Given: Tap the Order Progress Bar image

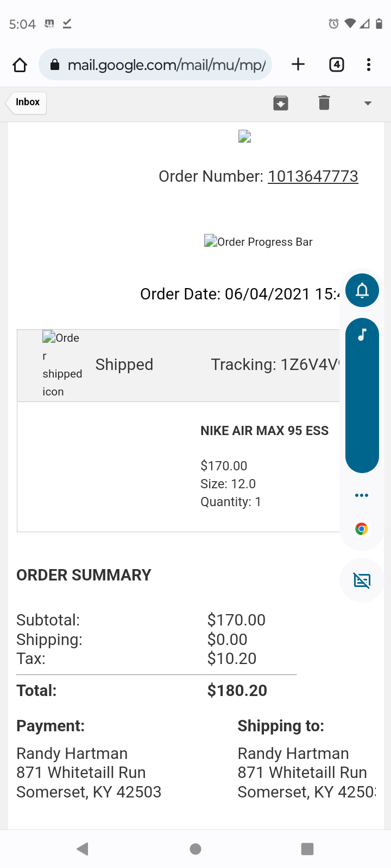Looking at the screenshot, I should point(258,242).
